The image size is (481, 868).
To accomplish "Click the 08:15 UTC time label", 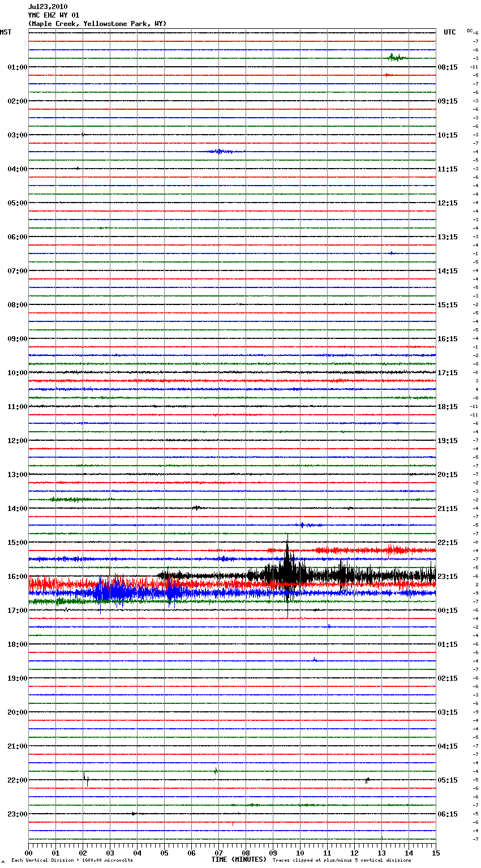I will point(448,67).
